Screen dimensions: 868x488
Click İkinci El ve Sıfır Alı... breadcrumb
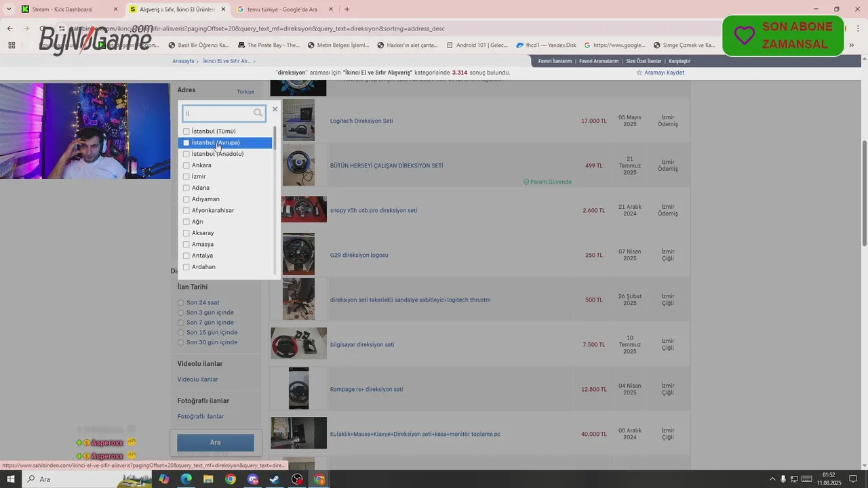pos(227,61)
